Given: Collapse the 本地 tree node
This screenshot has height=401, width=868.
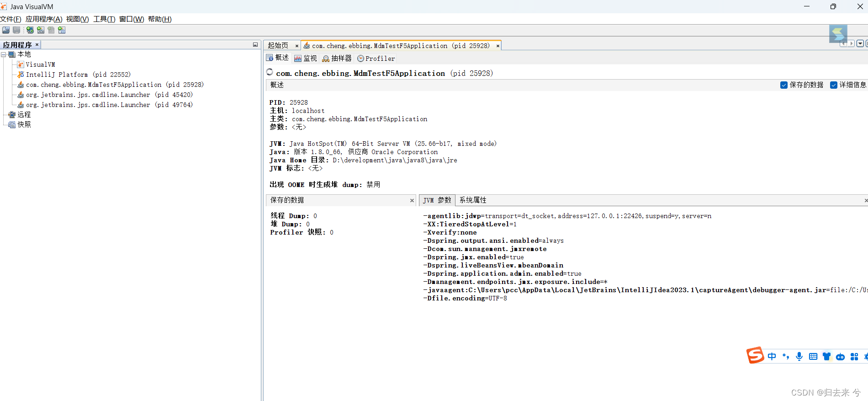Looking at the screenshot, I should (4, 54).
